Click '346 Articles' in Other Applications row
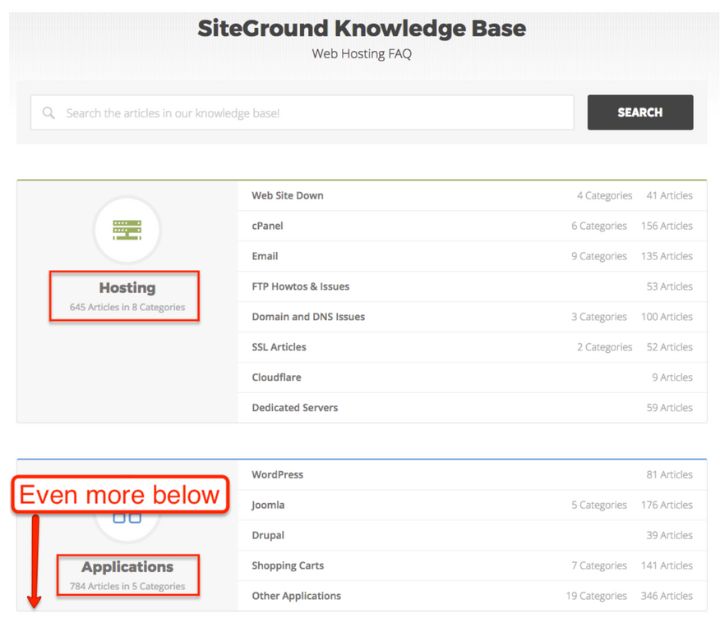The image size is (720, 627). click(x=667, y=596)
